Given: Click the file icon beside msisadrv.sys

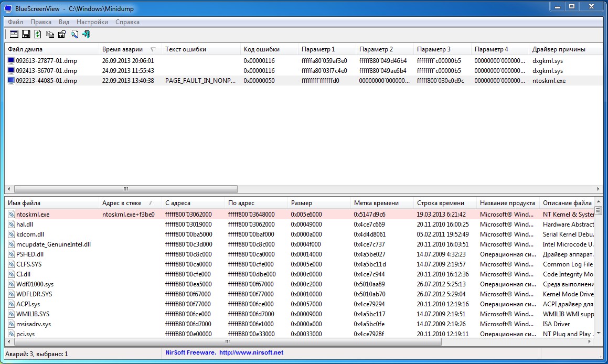Looking at the screenshot, I should pos(11,324).
